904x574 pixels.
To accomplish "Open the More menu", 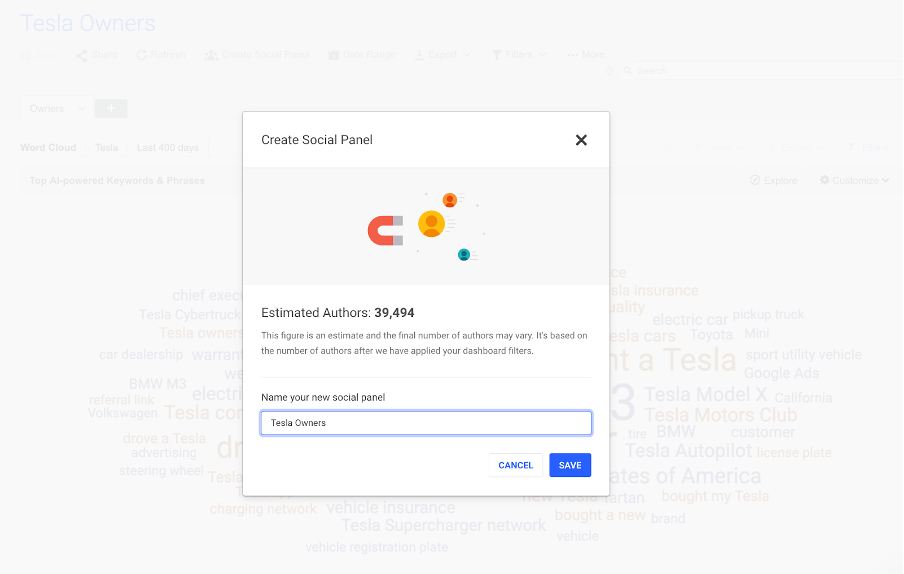I will pos(586,55).
